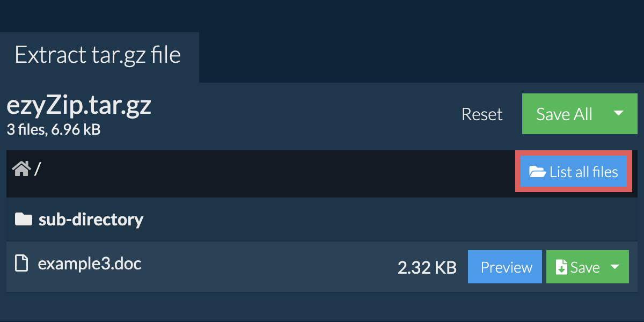Screen dimensions: 644x322
Task: Click the List all files button
Action: (x=574, y=172)
